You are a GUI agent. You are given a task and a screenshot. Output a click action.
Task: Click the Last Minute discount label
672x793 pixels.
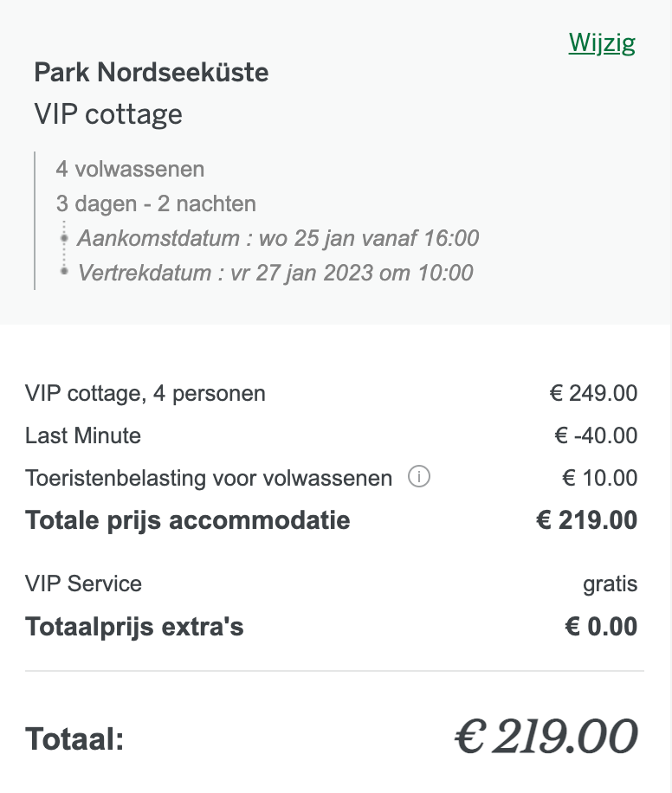[x=83, y=435]
